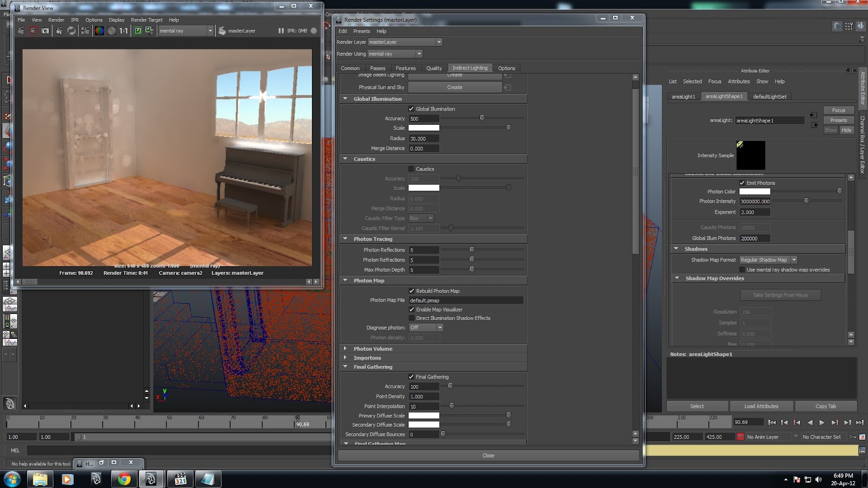Click the Photon Color white swatch
The height and width of the screenshot is (488, 868).
755,191
